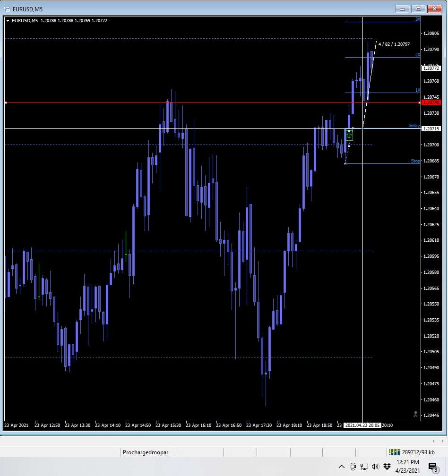Screen dimensions: 448x476
Task: Open the clock showing 12:21 PM
Action: point(408,466)
